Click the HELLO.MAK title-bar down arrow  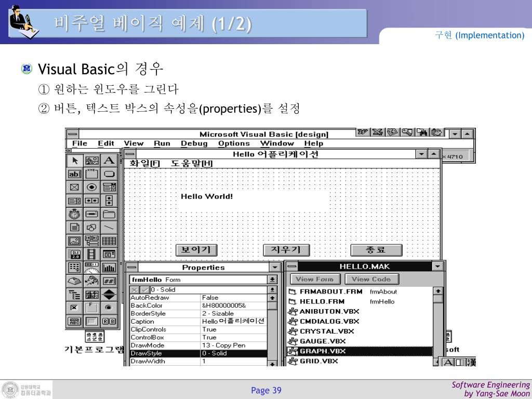point(438,267)
